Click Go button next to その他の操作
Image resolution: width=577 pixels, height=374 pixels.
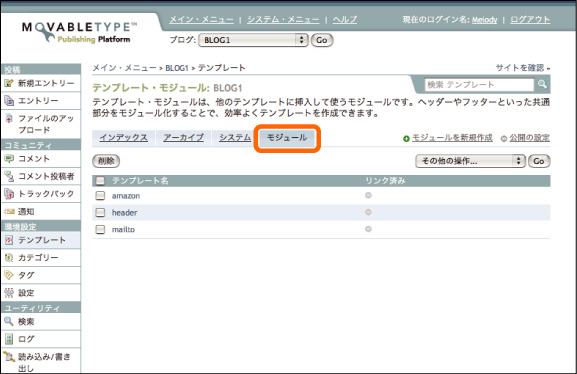coord(539,161)
